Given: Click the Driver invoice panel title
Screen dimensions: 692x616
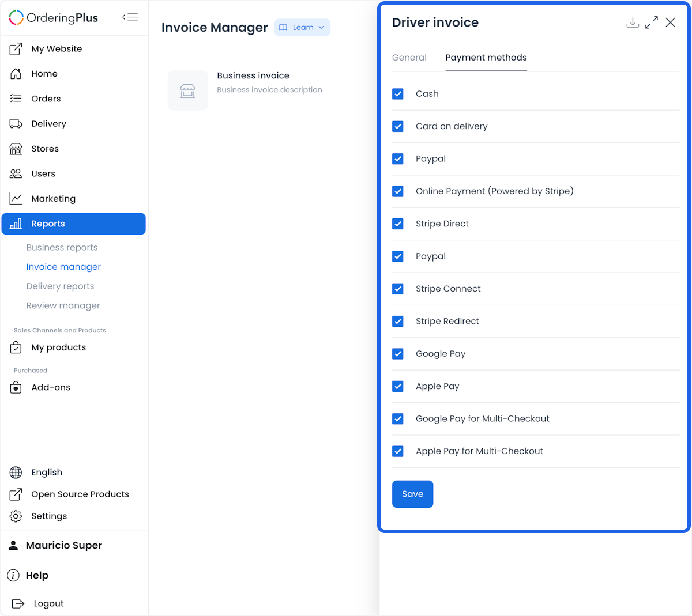Looking at the screenshot, I should (435, 22).
